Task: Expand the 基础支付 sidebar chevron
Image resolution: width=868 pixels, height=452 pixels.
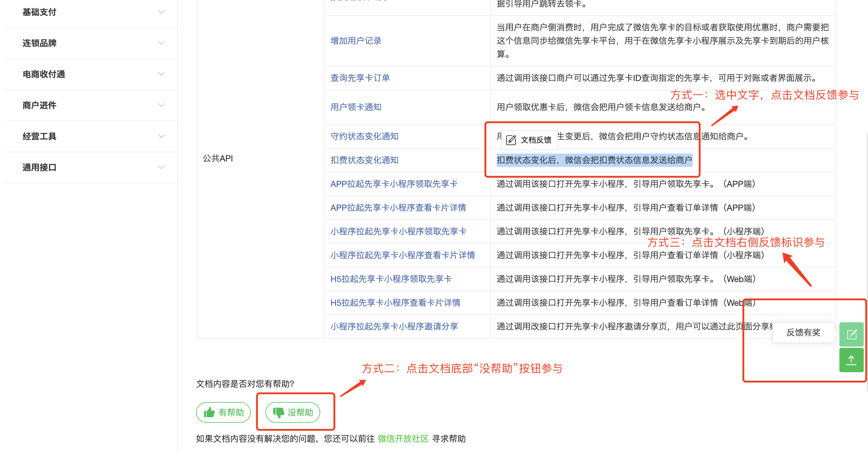Action: [x=161, y=12]
